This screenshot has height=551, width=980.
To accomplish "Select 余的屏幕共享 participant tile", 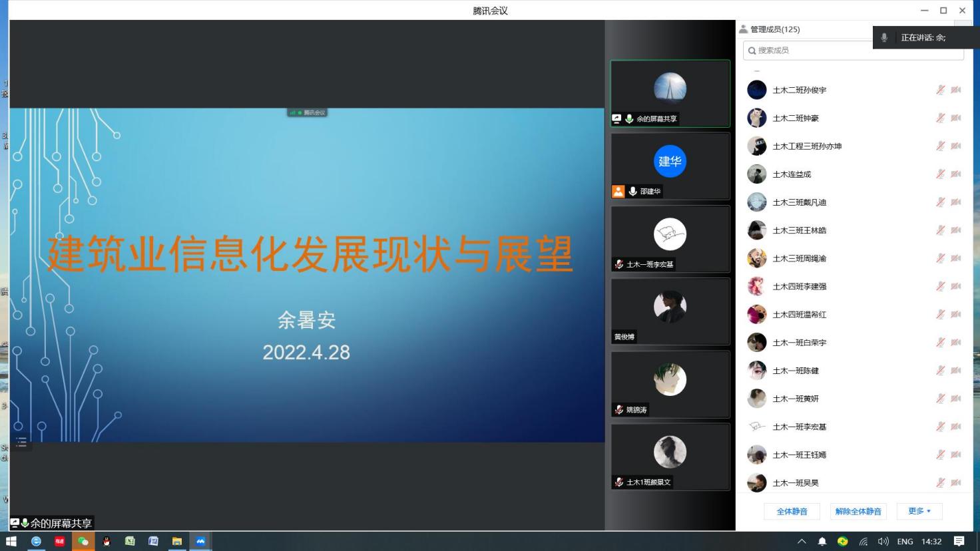I will pyautogui.click(x=670, y=93).
